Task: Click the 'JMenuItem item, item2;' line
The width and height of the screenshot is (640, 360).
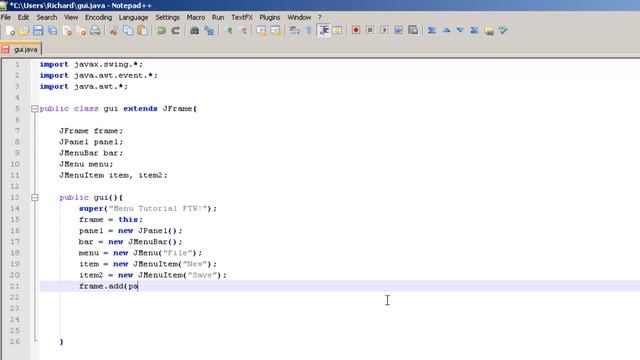Action: 113,175
